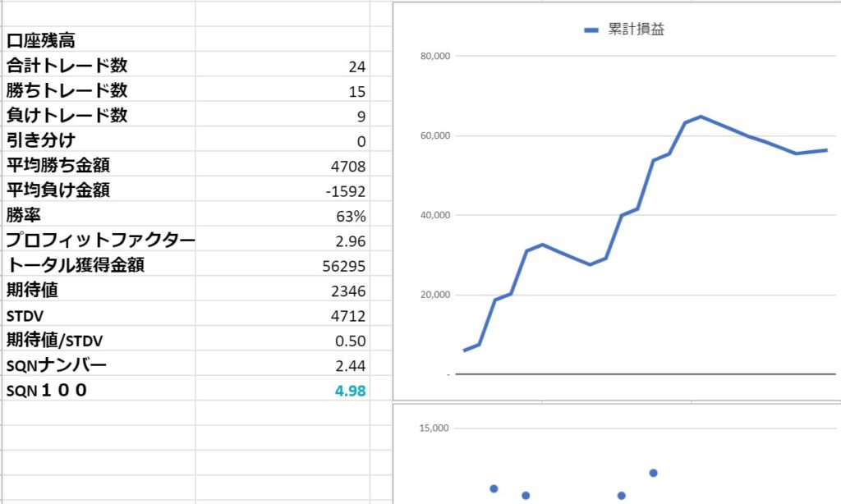Click the 合計トレード数 value cell showing 24
This screenshot has width=841, height=504.
point(282,66)
